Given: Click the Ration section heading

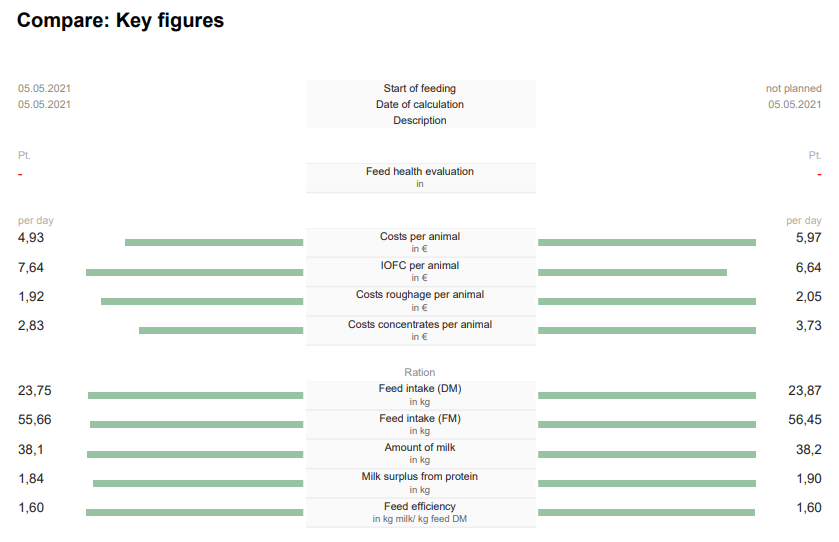Looking at the screenshot, I should [x=420, y=372].
